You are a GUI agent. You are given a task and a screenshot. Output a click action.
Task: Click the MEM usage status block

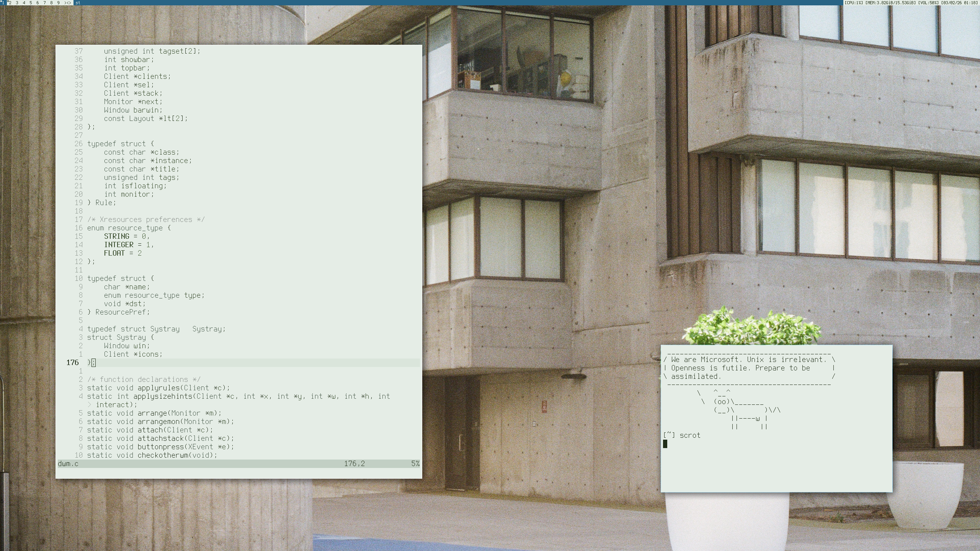(890, 3)
